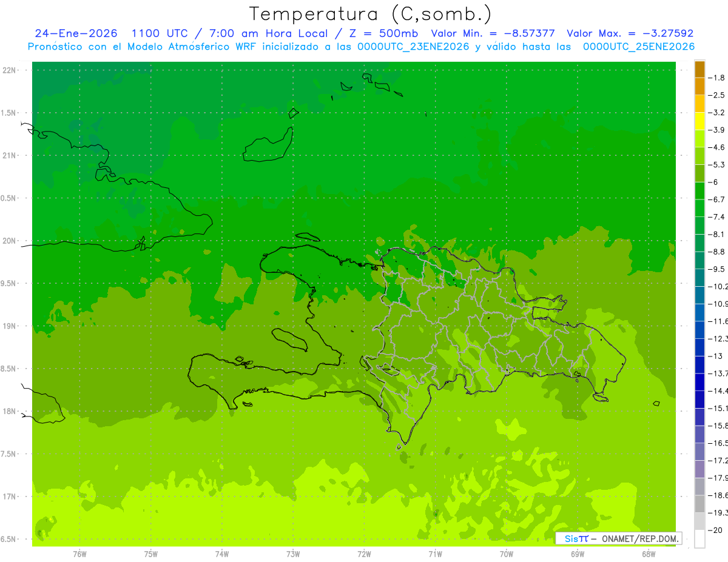The height and width of the screenshot is (562, 728).
Task: Select the date '24-Ene-2026' in the header
Action: pos(76,33)
